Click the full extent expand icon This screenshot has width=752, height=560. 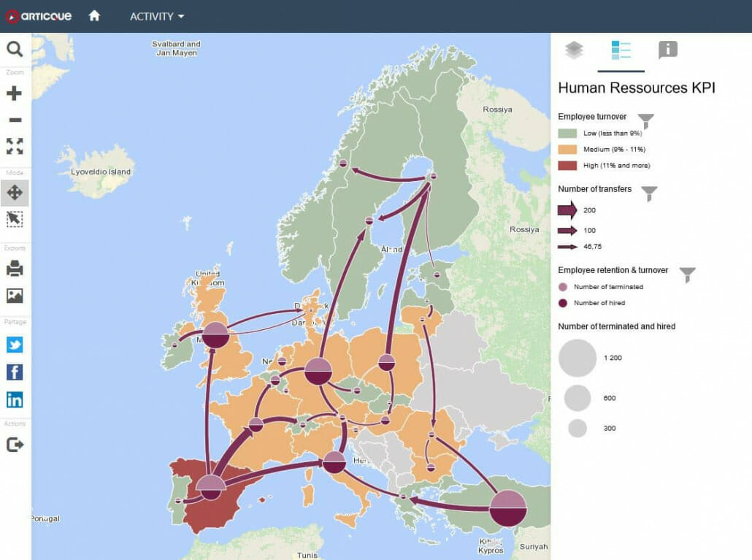pyautogui.click(x=15, y=146)
